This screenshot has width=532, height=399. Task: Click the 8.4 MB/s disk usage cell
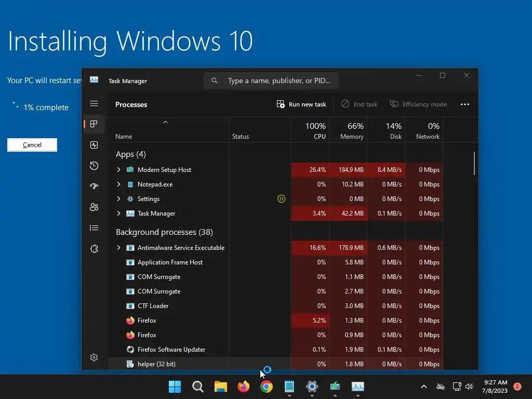tap(386, 170)
